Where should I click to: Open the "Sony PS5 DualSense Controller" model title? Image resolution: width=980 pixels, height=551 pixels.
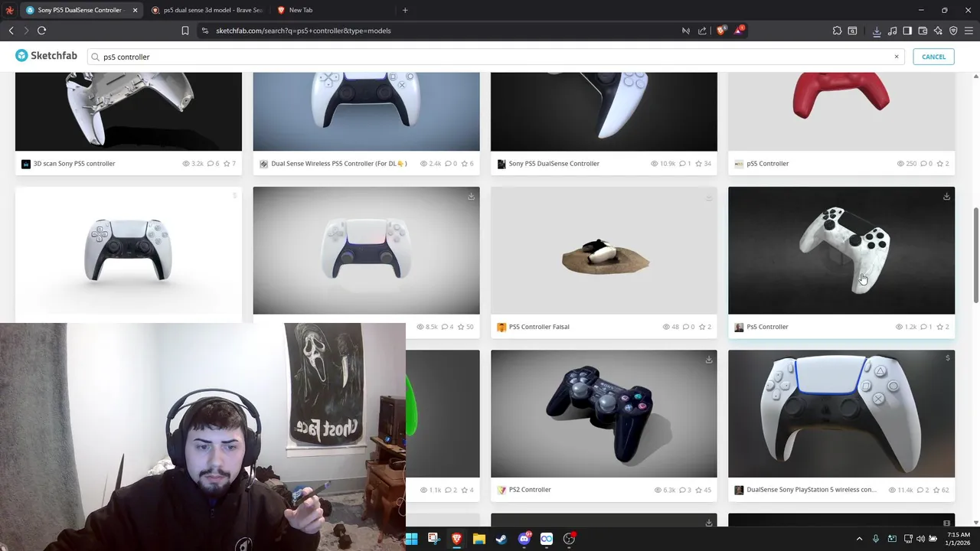tap(554, 164)
